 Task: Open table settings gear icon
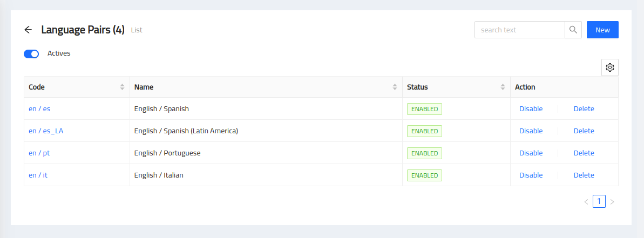coord(610,67)
